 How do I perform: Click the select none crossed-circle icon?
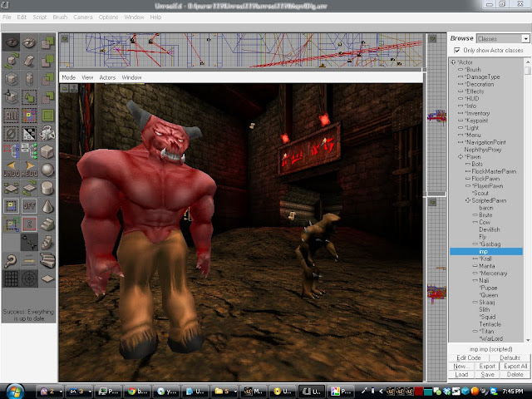(11, 134)
